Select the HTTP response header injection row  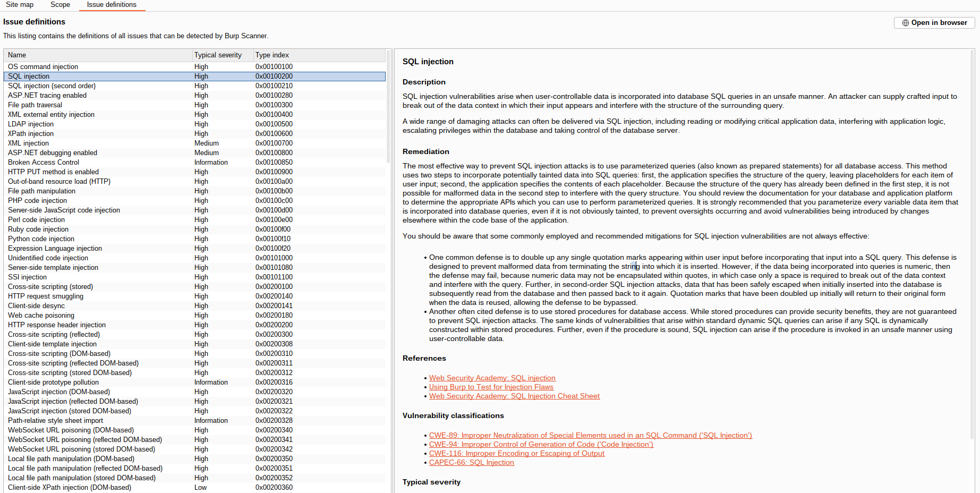[194, 325]
